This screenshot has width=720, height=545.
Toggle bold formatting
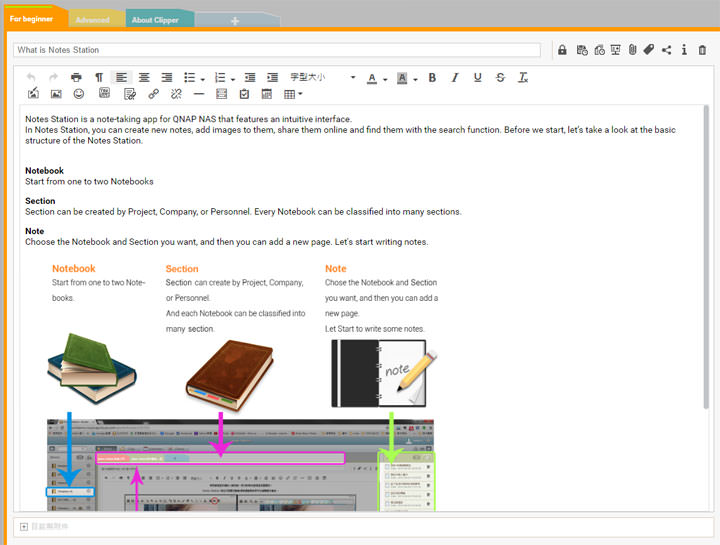[432, 77]
